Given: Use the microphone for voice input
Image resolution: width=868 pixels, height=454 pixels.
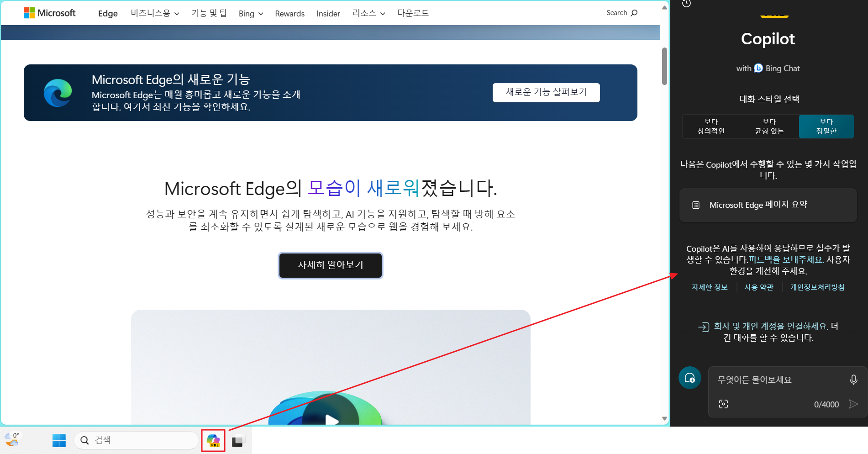Looking at the screenshot, I should (x=853, y=380).
